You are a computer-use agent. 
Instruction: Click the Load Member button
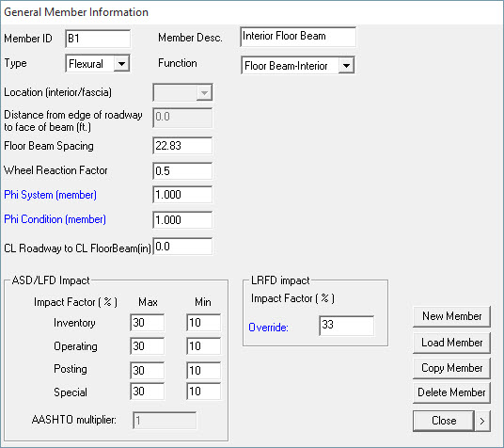[x=451, y=343]
